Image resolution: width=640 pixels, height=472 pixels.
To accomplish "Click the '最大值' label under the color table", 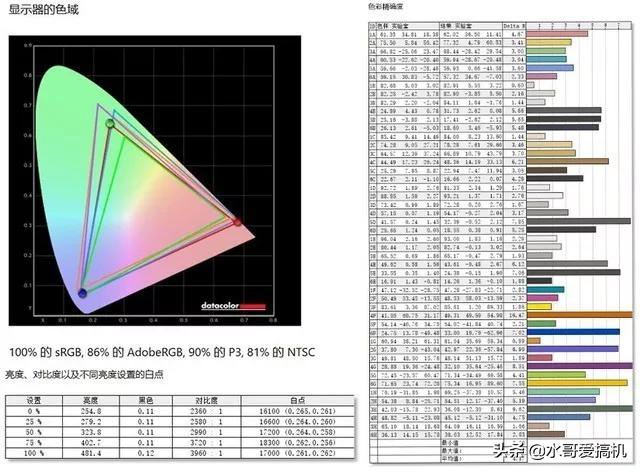I will 451,451.
